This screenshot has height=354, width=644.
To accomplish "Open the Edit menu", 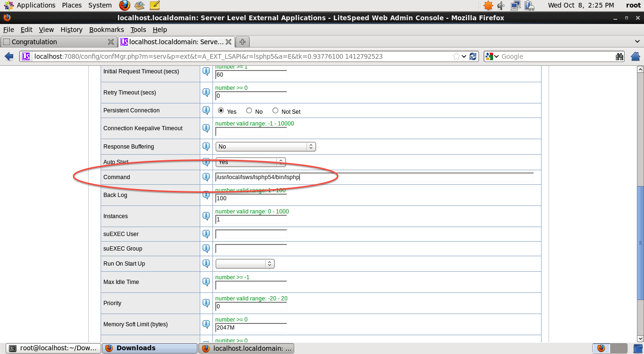I will (x=26, y=30).
